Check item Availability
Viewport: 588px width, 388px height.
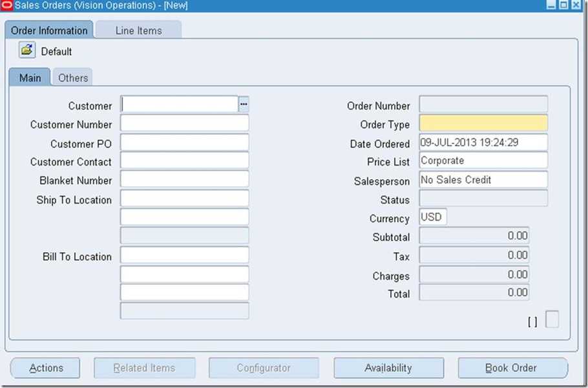(388, 368)
